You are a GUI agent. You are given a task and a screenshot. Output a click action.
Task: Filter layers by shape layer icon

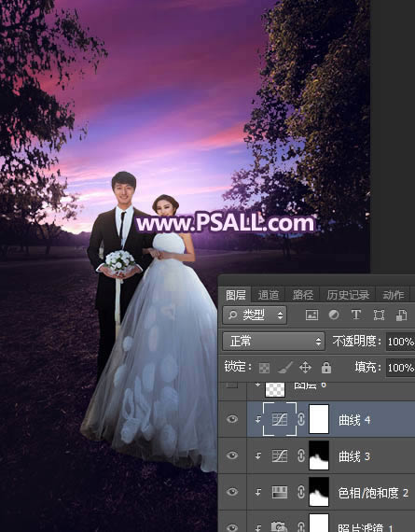(x=379, y=315)
